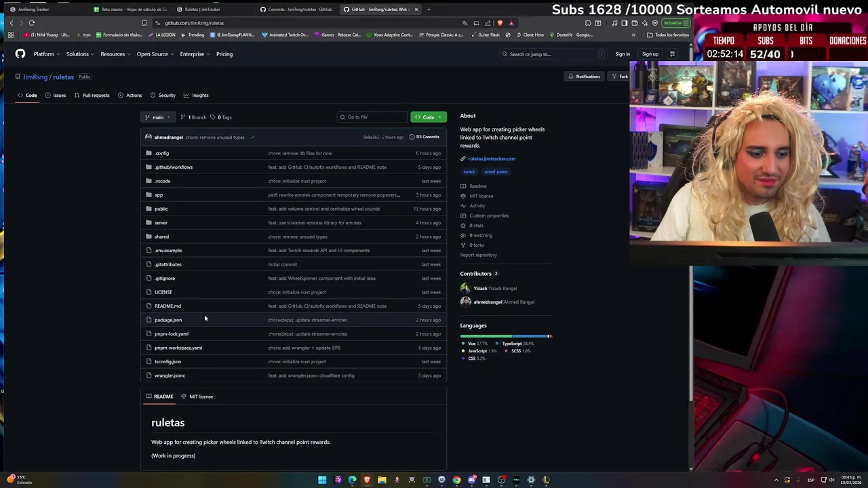This screenshot has width=868, height=488.
Task: Click the Report repository link
Action: tap(479, 255)
